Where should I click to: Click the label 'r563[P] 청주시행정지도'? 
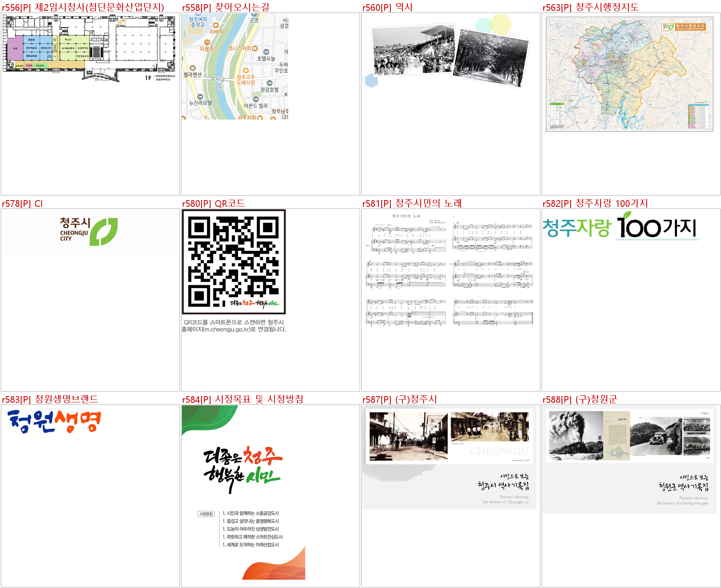coord(591,7)
